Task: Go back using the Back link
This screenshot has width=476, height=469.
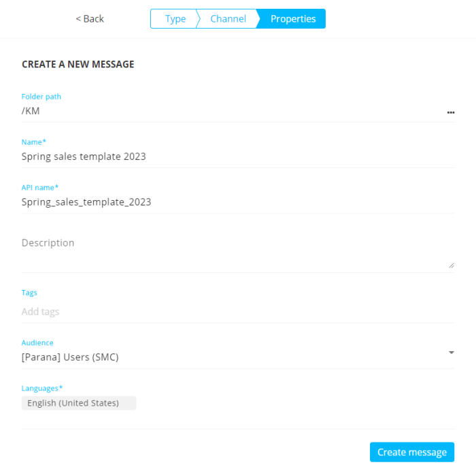Action: click(90, 19)
